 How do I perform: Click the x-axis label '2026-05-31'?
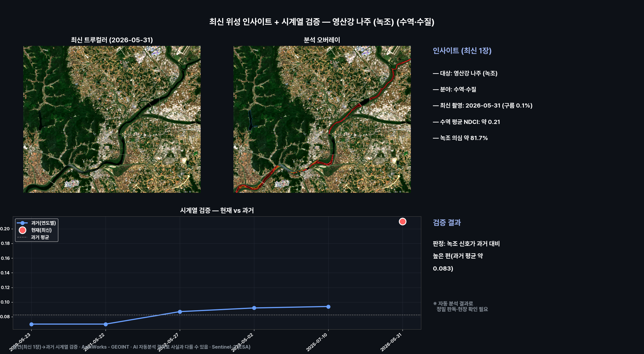391,342
